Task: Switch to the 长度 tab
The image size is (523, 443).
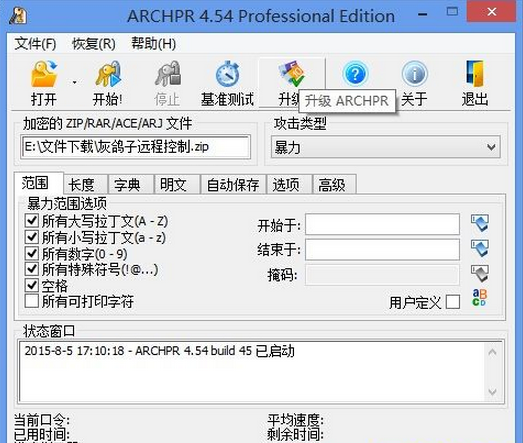Action: click(x=85, y=184)
